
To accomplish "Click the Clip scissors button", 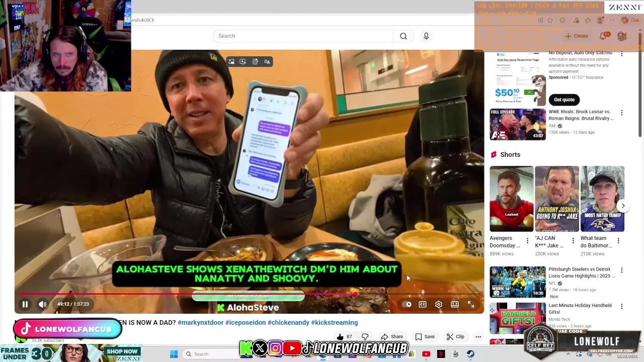I will coord(455,337).
